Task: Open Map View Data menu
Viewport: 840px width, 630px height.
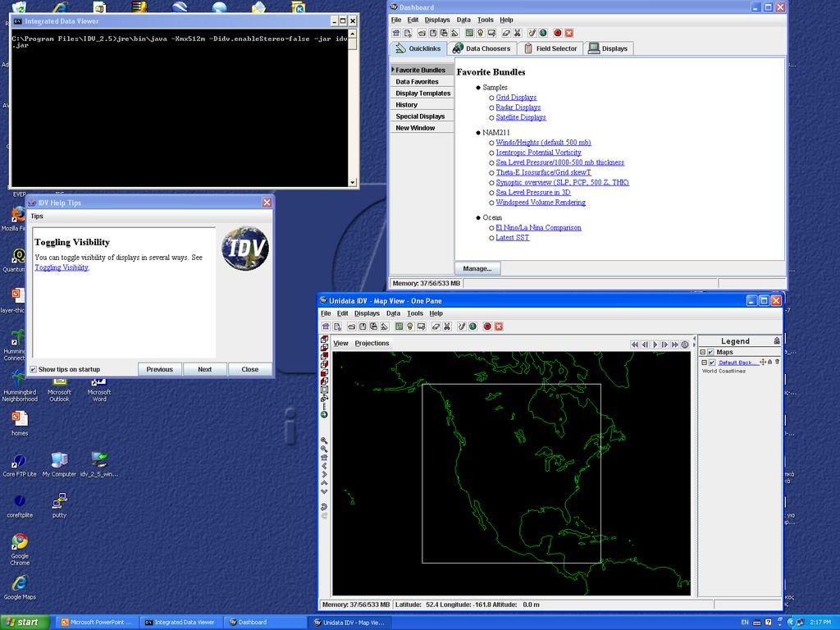Action: click(393, 313)
